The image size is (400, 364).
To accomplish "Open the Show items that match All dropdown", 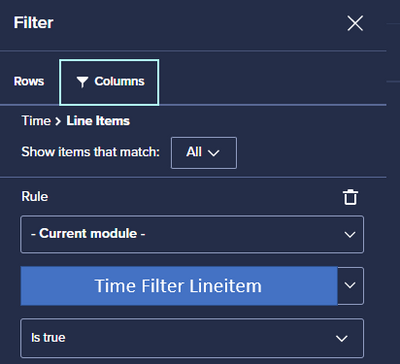I will tap(204, 153).
